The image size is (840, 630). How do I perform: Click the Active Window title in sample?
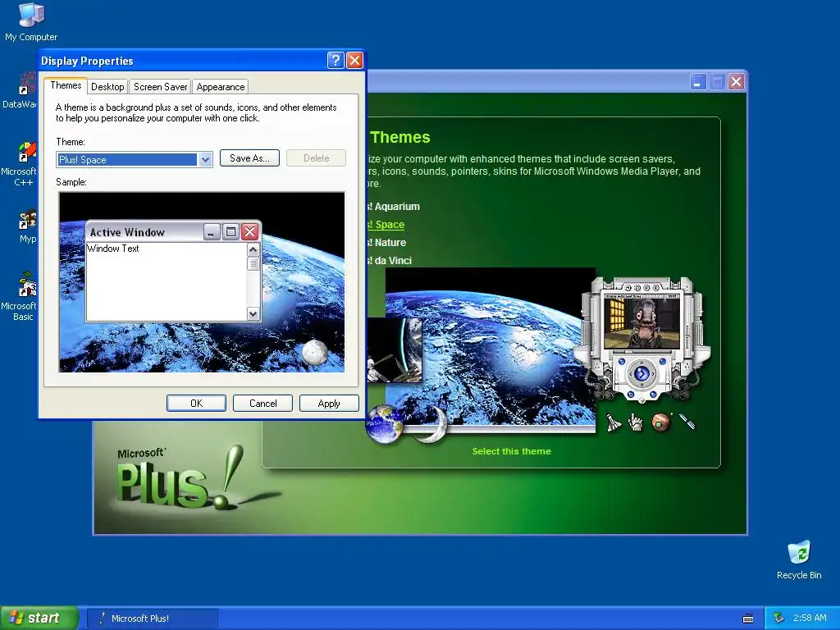click(x=127, y=232)
